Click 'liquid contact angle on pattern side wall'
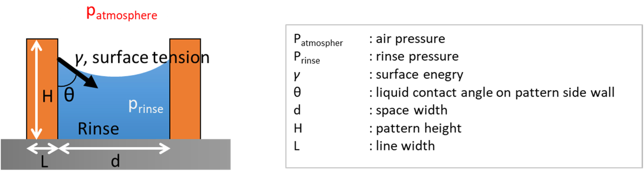This screenshot has width=644, height=171. pos(495,92)
